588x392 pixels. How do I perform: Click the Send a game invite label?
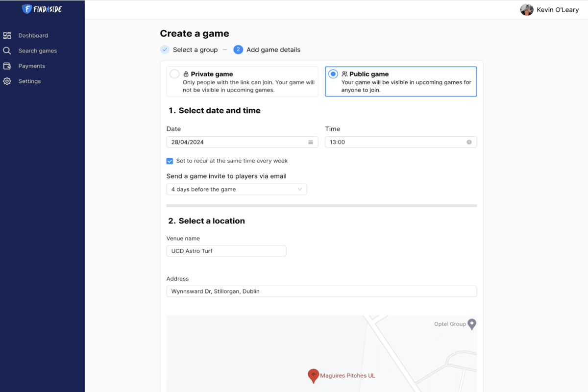pyautogui.click(x=226, y=176)
